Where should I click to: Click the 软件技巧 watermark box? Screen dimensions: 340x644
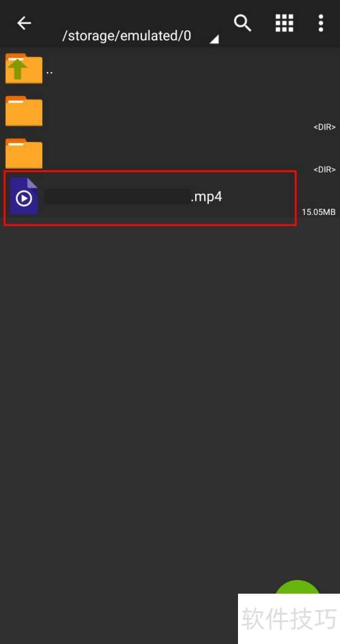(289, 619)
